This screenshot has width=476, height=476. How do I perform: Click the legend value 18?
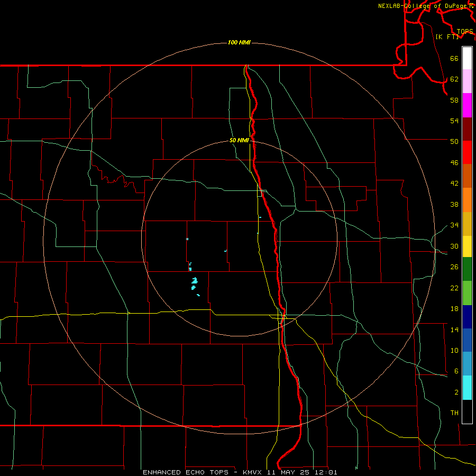coord(454,309)
